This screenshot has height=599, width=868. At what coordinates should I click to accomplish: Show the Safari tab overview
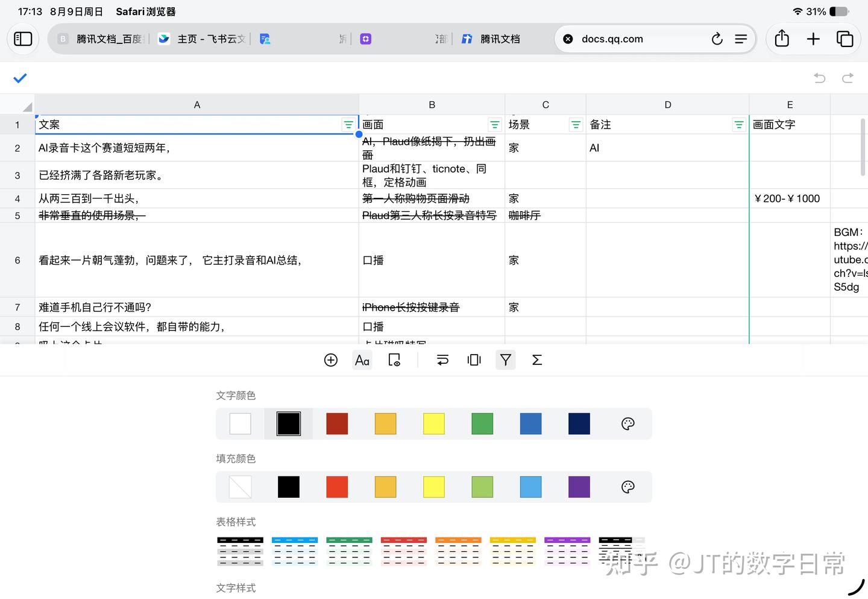pyautogui.click(x=845, y=39)
